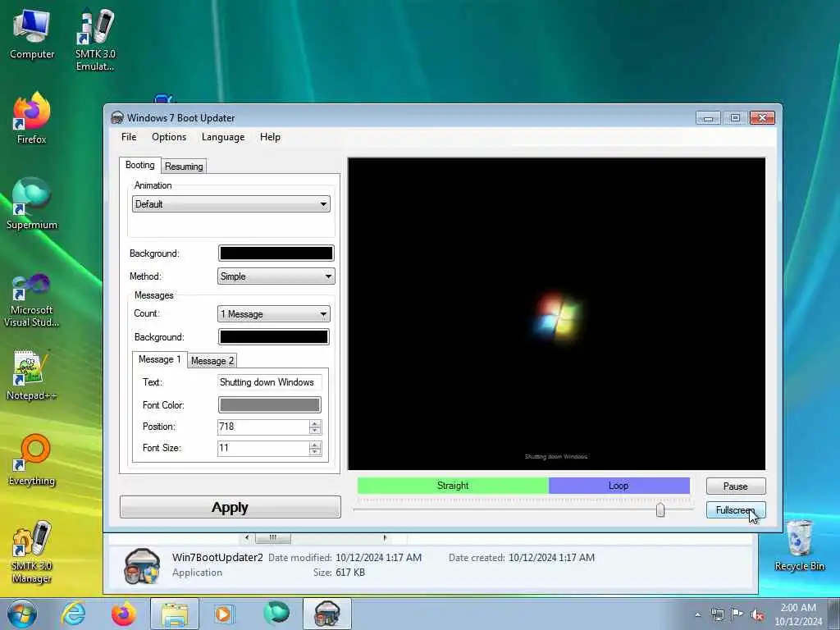Show hidden tray icons arrow
Screen dimensions: 840x630
click(697, 614)
